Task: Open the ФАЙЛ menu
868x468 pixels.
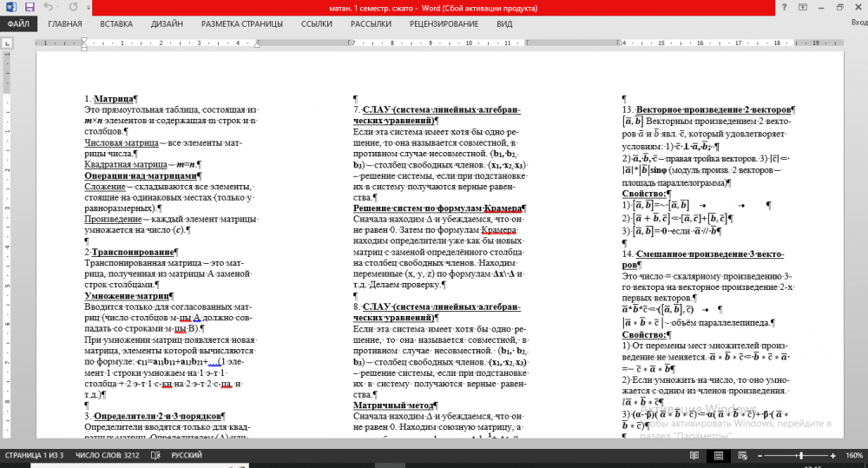Action: pyautogui.click(x=18, y=23)
